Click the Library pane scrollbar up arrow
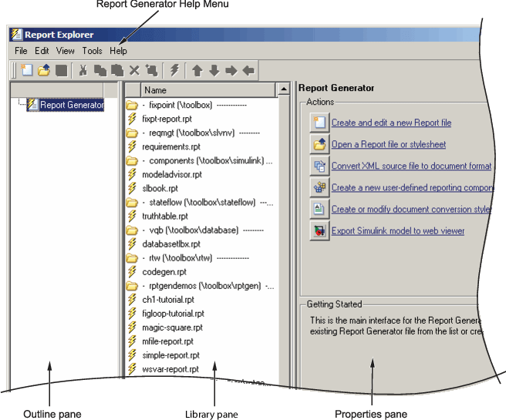Viewport: 506px width, 420px height. tap(284, 89)
